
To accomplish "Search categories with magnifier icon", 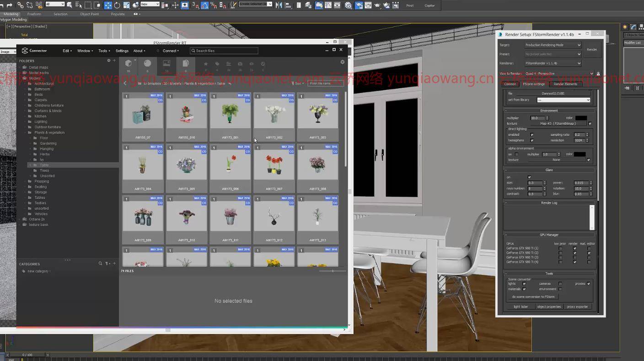I will (x=101, y=264).
